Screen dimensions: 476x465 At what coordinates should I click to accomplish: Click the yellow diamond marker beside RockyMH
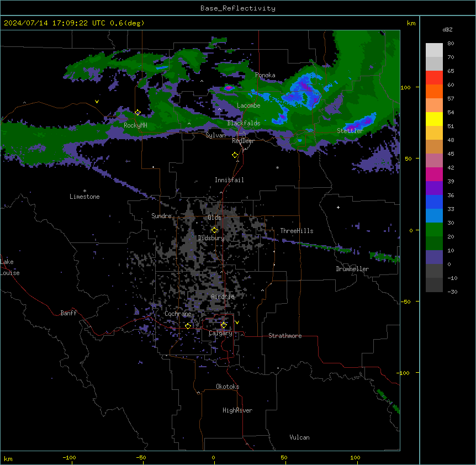137,113
